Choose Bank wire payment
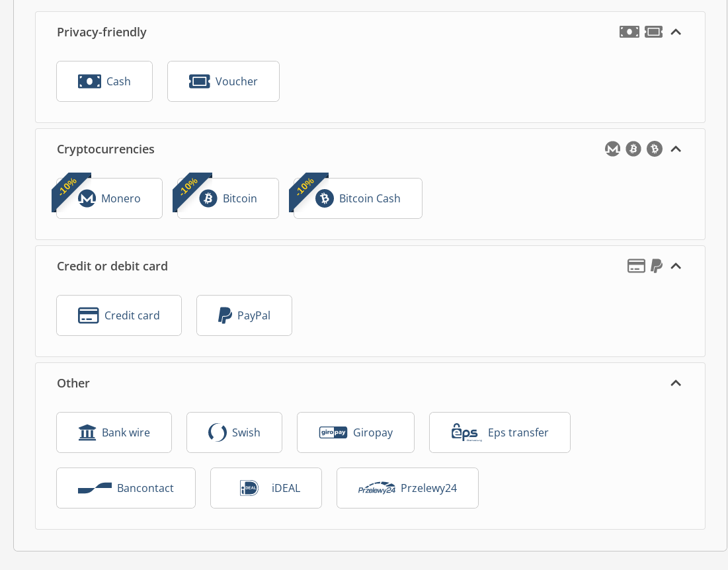 [114, 432]
